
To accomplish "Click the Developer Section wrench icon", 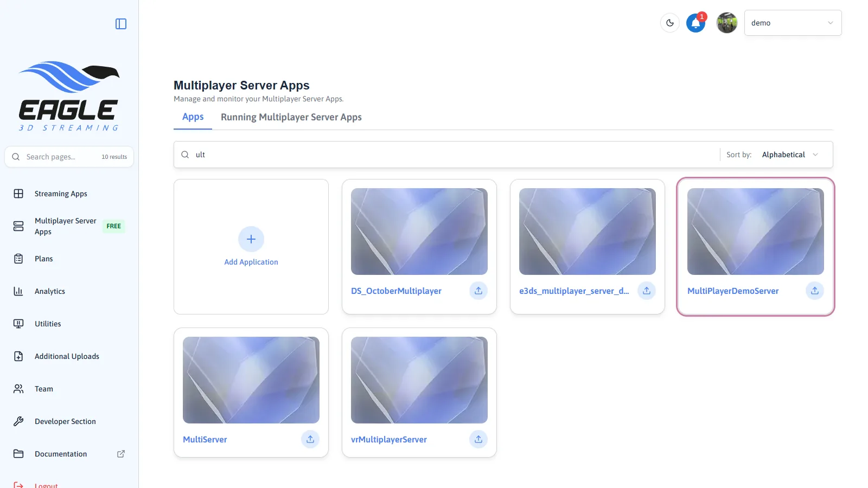I will (18, 421).
